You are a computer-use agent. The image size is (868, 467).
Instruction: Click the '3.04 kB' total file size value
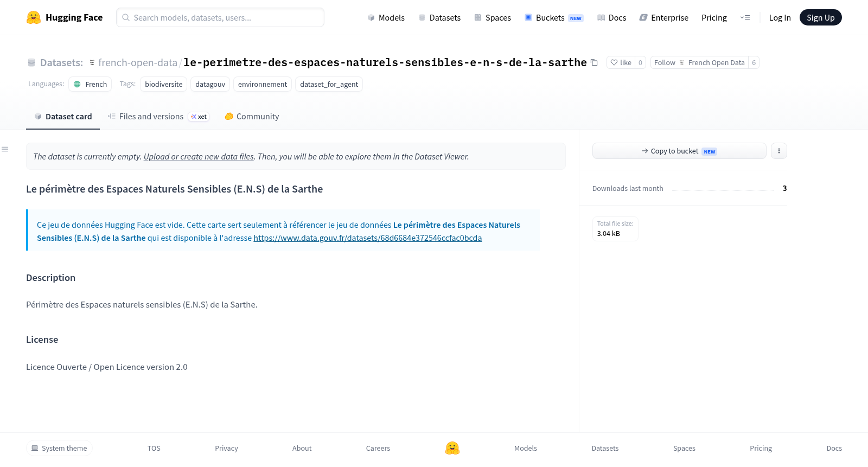609,234
